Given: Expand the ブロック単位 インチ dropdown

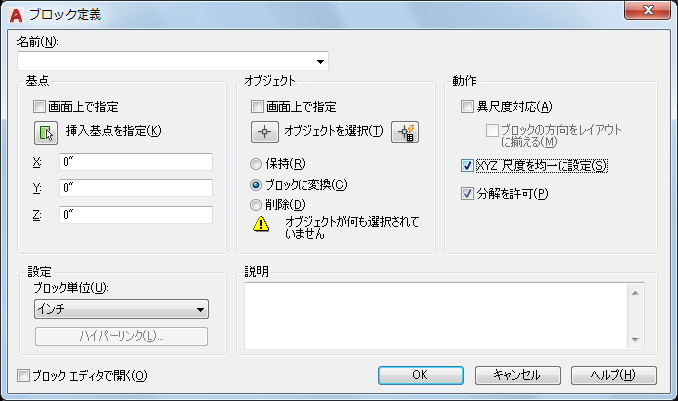Looking at the screenshot, I should click(x=200, y=309).
